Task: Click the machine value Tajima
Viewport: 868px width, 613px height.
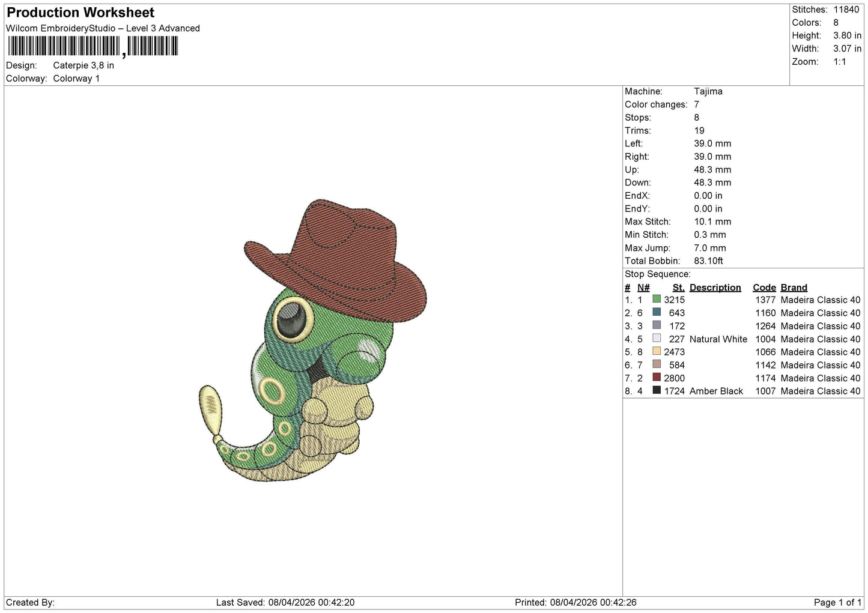Action: 708,91
